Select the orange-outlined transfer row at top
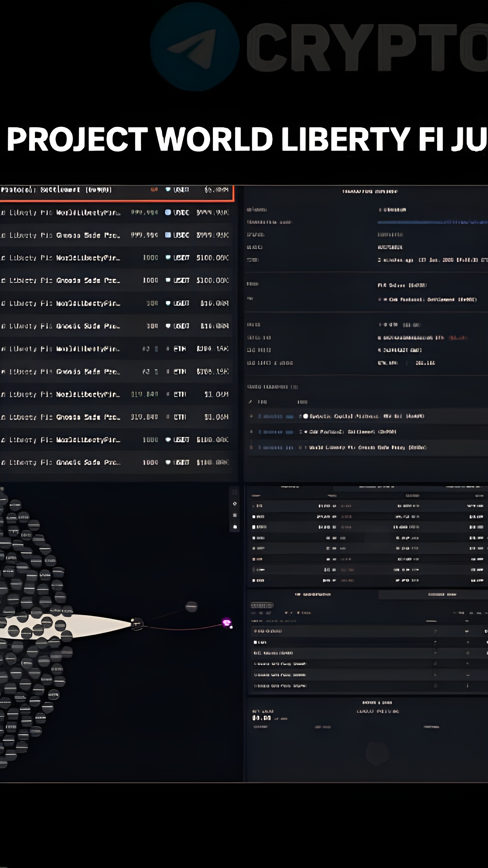488x868 pixels. click(x=117, y=193)
